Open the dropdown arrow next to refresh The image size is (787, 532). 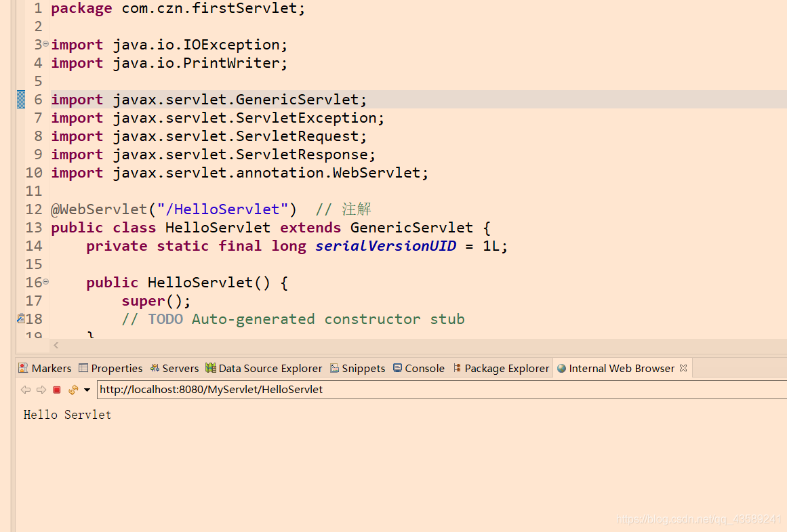click(x=87, y=390)
